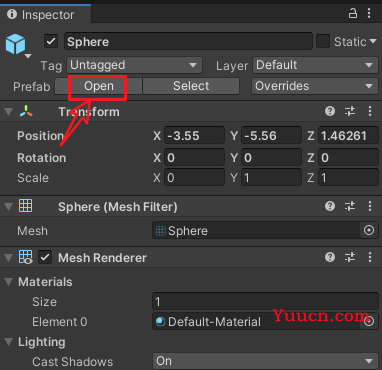The height and width of the screenshot is (370, 382).
Task: Toggle the Sphere active checkbox
Action: point(51,42)
